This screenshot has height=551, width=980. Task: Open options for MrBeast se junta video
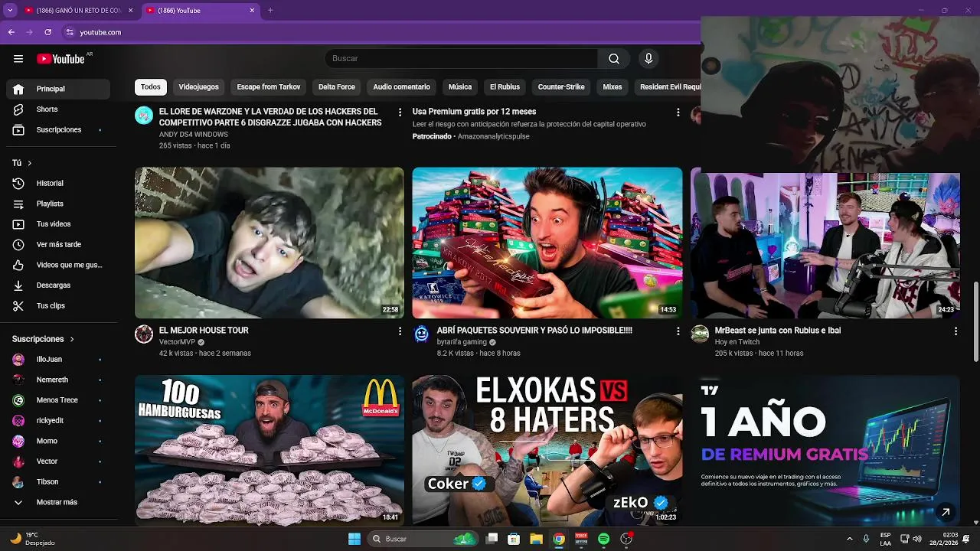(x=955, y=331)
